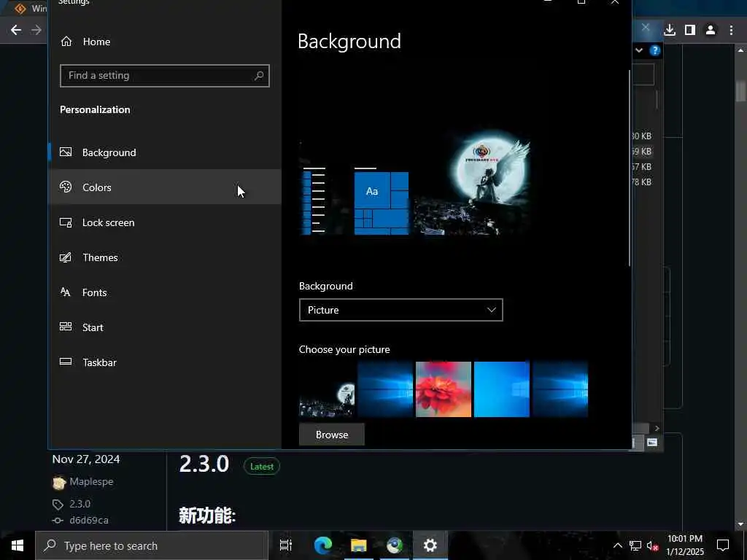Open the Start settings page
This screenshot has height=560, width=747.
coord(165,327)
